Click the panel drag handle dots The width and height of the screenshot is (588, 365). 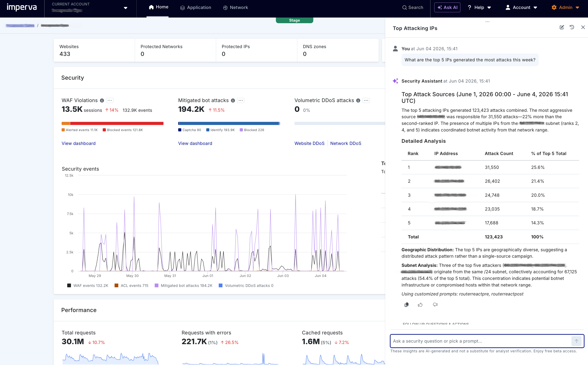click(x=487, y=22)
